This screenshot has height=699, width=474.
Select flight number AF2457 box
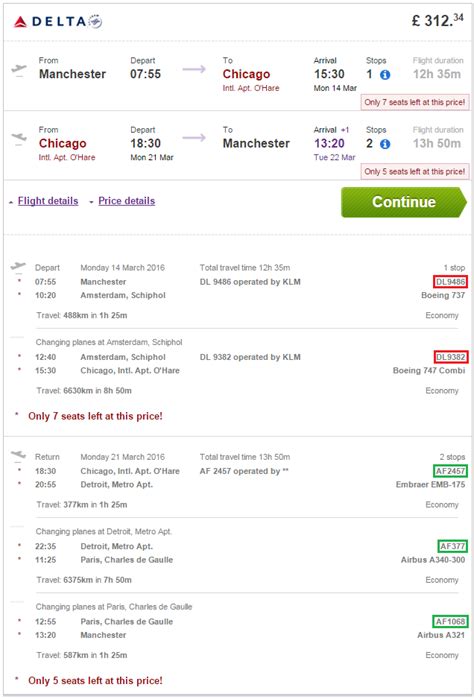(450, 471)
